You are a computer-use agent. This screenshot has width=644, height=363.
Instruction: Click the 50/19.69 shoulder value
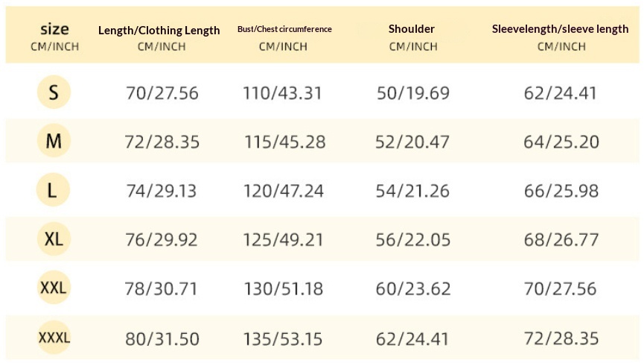[412, 93]
